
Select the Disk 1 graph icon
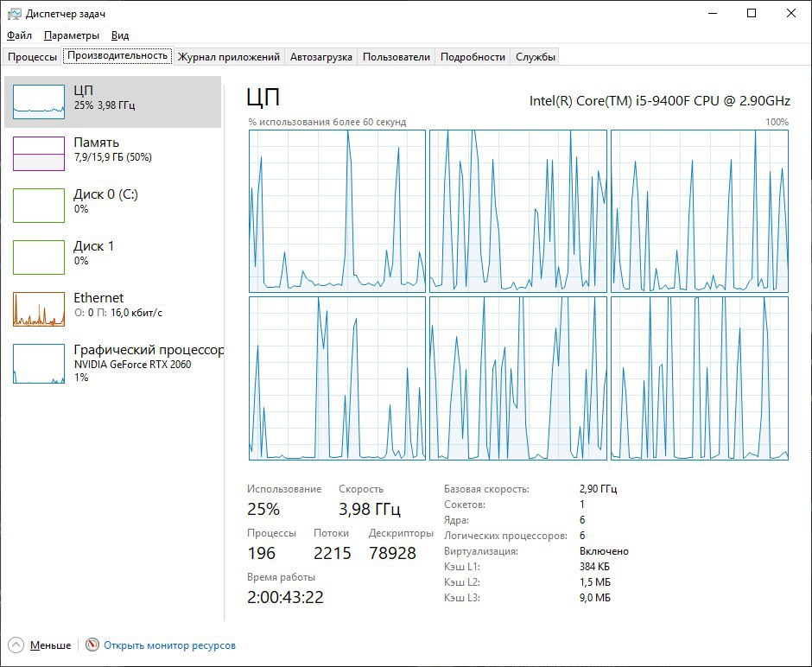[39, 257]
